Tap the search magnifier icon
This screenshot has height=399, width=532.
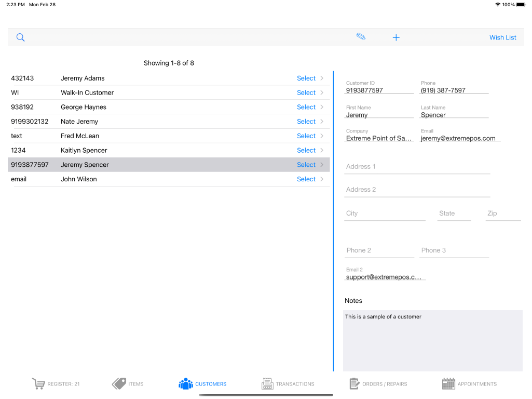click(20, 37)
